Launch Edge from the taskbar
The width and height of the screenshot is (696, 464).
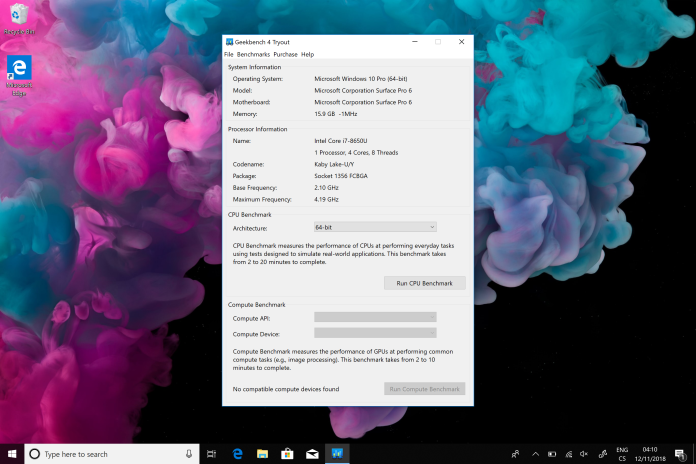(x=237, y=454)
